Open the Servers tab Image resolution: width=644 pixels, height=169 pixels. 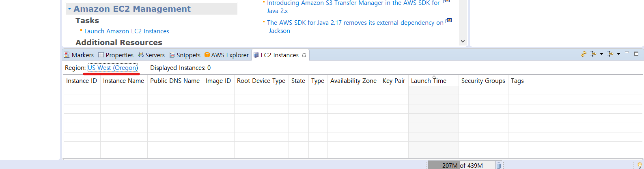pyautogui.click(x=151, y=55)
